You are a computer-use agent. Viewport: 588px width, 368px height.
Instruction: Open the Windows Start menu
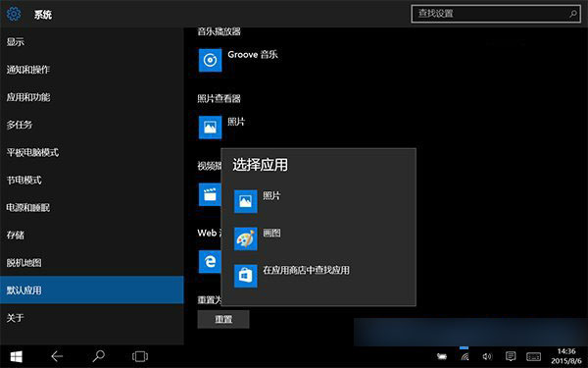tap(16, 356)
